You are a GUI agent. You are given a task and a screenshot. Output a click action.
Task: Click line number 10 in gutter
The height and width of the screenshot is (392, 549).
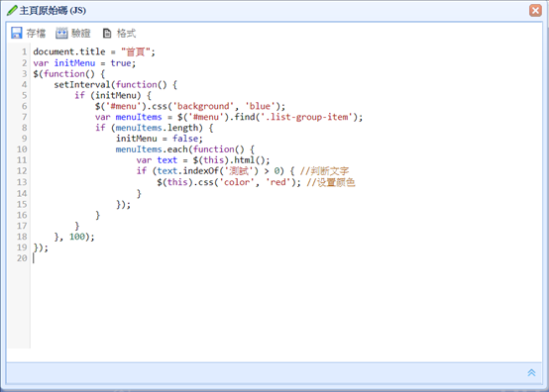click(x=22, y=149)
